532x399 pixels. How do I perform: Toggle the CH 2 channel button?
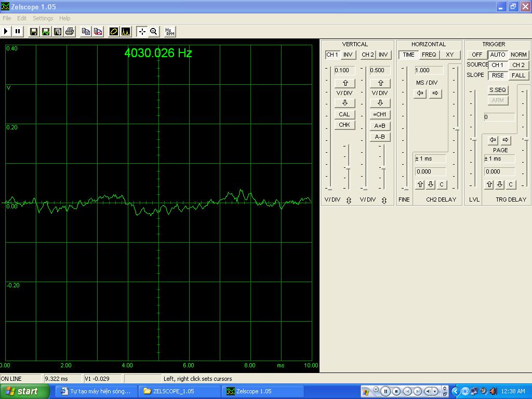coord(368,55)
